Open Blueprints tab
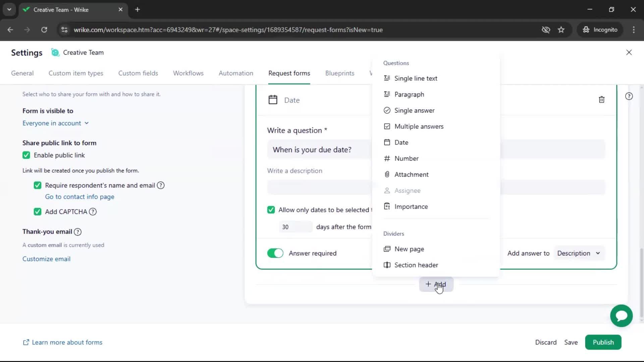This screenshot has height=362, width=644. pyautogui.click(x=340, y=73)
